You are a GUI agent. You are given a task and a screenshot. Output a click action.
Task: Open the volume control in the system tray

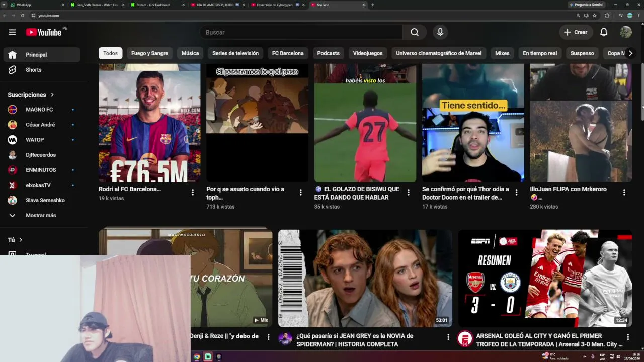pos(618,356)
